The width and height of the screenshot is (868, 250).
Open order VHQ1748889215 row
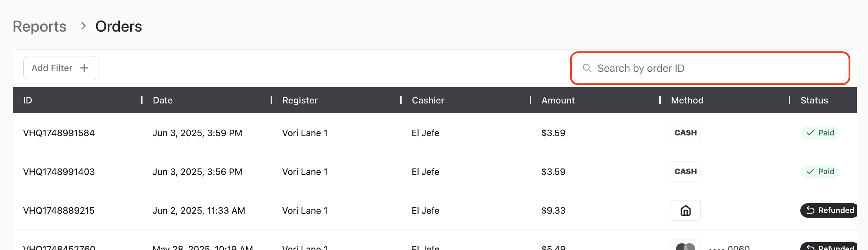[59, 210]
